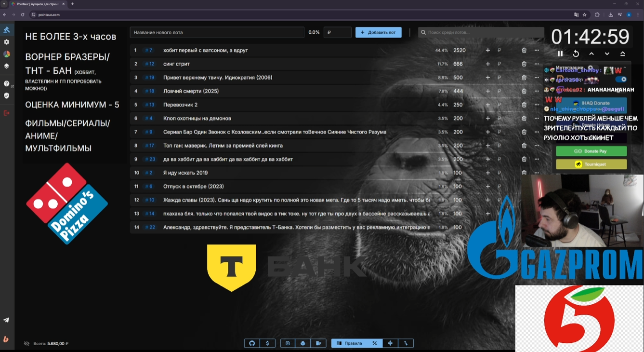Click the 'Название нового лота' input field
The width and height of the screenshot is (644, 352).
217,32
